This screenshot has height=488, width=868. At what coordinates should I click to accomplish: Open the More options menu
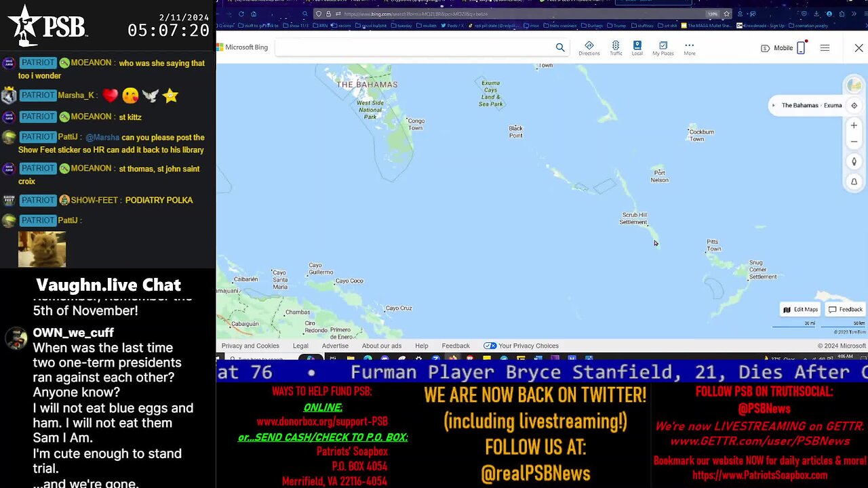click(689, 48)
